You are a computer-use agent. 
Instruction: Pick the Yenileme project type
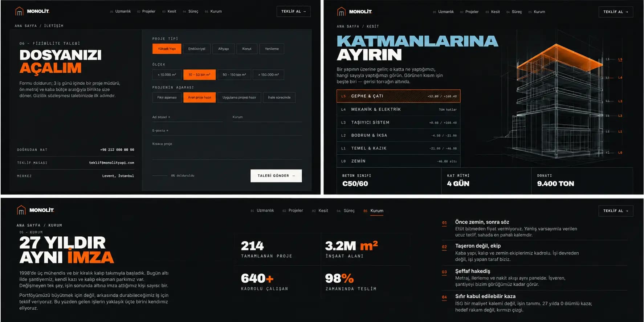272,49
